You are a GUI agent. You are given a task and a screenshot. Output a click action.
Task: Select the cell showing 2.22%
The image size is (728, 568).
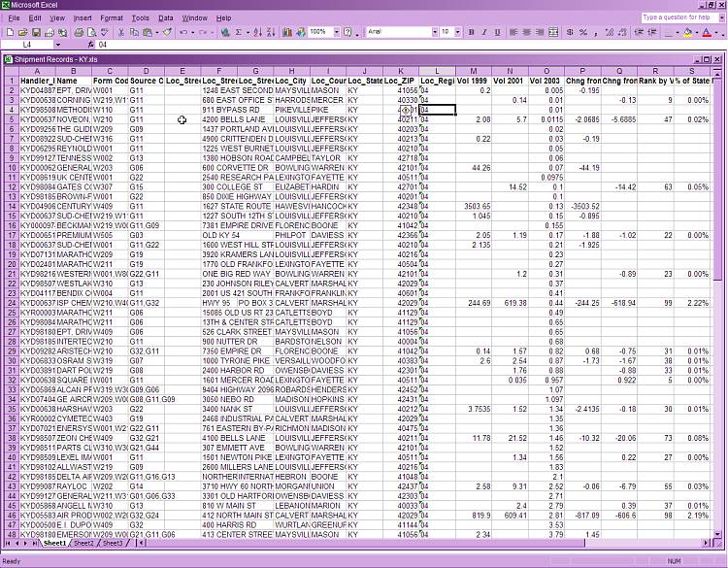tap(692, 303)
